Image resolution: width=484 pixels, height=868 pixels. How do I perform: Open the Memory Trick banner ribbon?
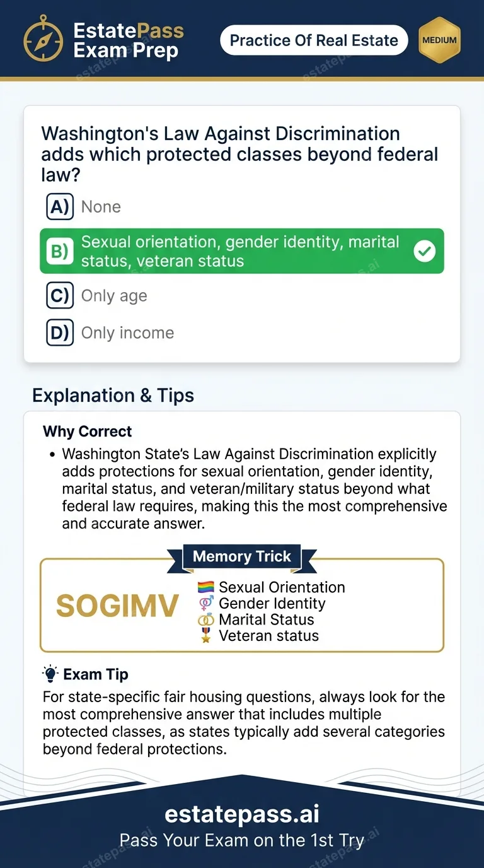pos(242,556)
